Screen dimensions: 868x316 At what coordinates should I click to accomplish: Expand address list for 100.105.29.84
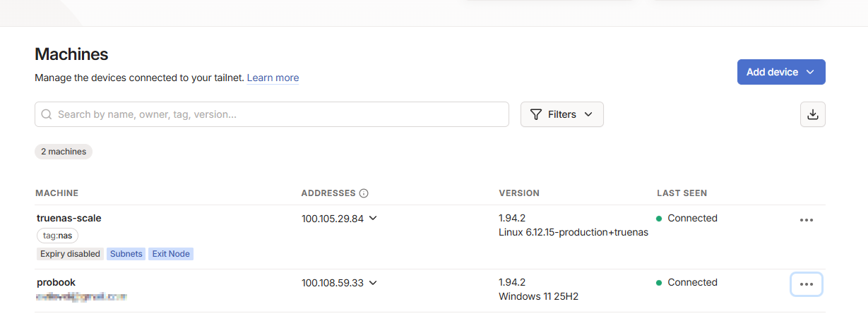tap(373, 218)
